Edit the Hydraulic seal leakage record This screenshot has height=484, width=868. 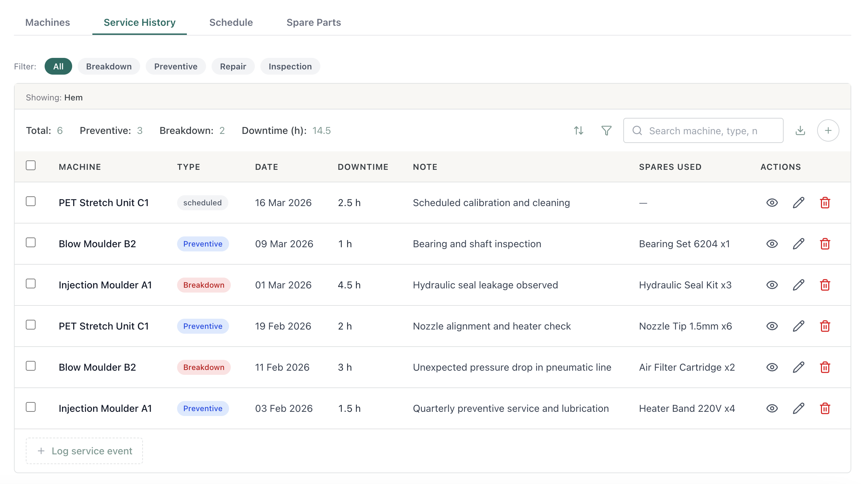tap(798, 285)
